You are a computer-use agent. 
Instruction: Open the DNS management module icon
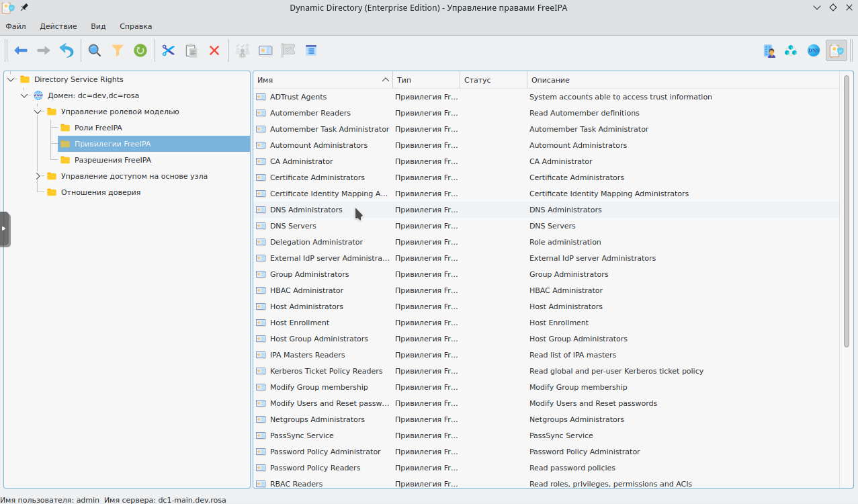(x=814, y=50)
